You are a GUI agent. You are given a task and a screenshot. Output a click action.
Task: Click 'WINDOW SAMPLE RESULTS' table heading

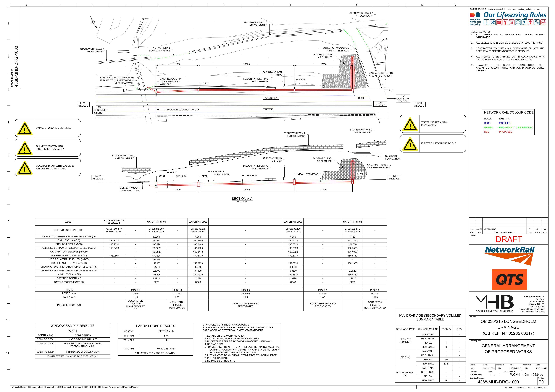click(72, 326)
